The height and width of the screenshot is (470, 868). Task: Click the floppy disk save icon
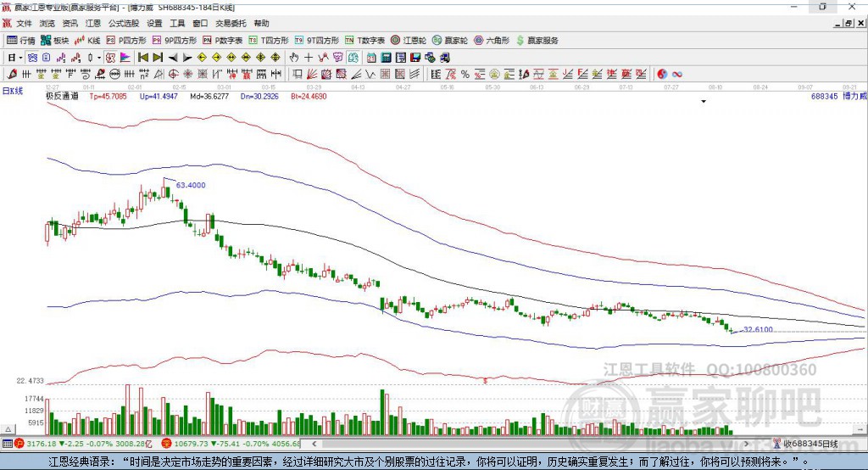[x=415, y=58]
